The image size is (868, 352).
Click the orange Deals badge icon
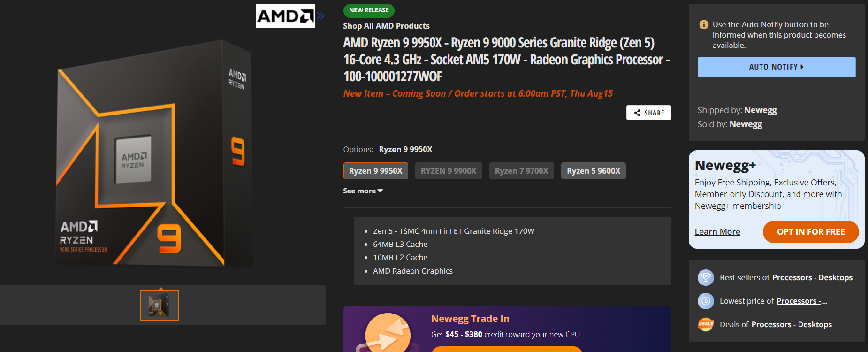pos(706,324)
